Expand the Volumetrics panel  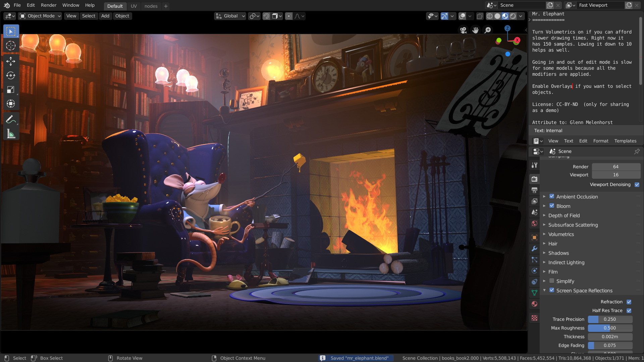561,234
